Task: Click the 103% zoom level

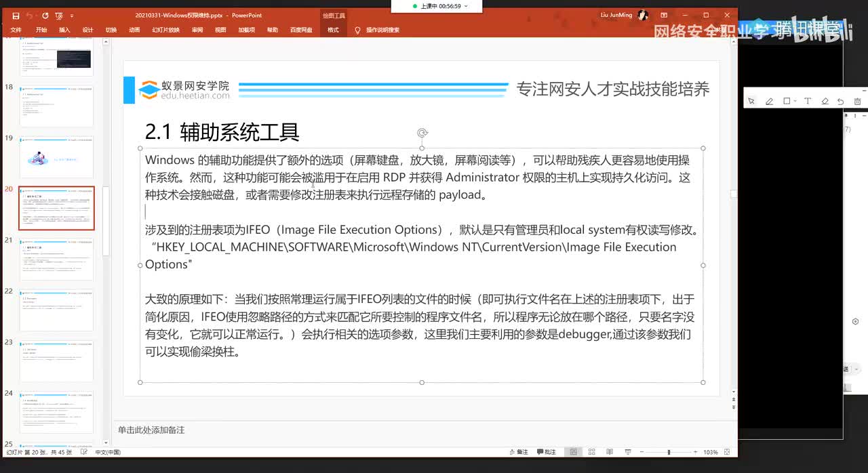Action: point(711,452)
